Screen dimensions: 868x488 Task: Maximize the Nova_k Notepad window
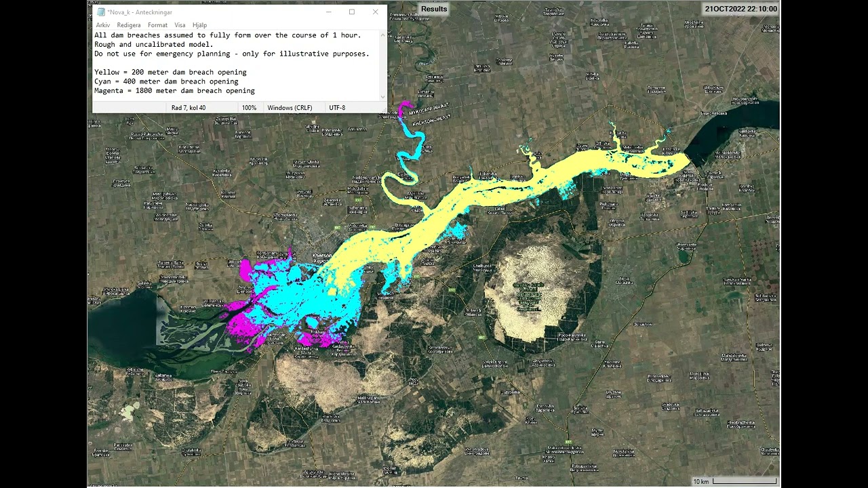pos(352,12)
